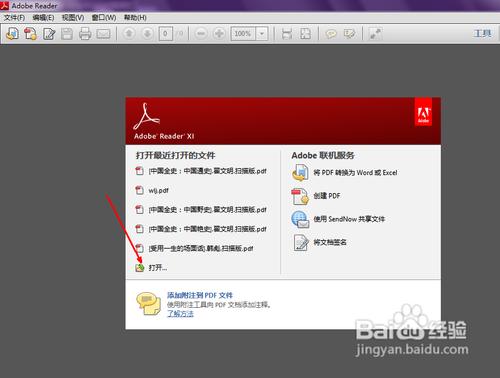This screenshot has width=500, height=378.
Task: Open the 编辑(E) menu
Action: [43, 17]
